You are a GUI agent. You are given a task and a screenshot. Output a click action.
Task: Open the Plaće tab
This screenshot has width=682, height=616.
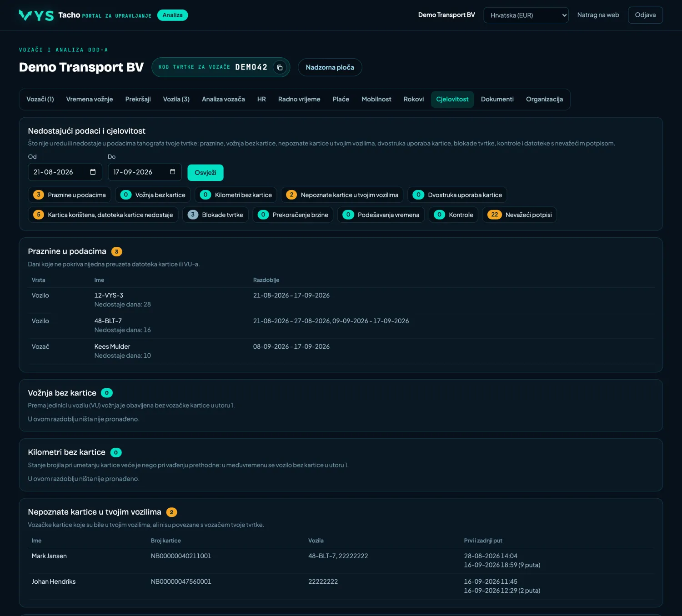coord(341,99)
